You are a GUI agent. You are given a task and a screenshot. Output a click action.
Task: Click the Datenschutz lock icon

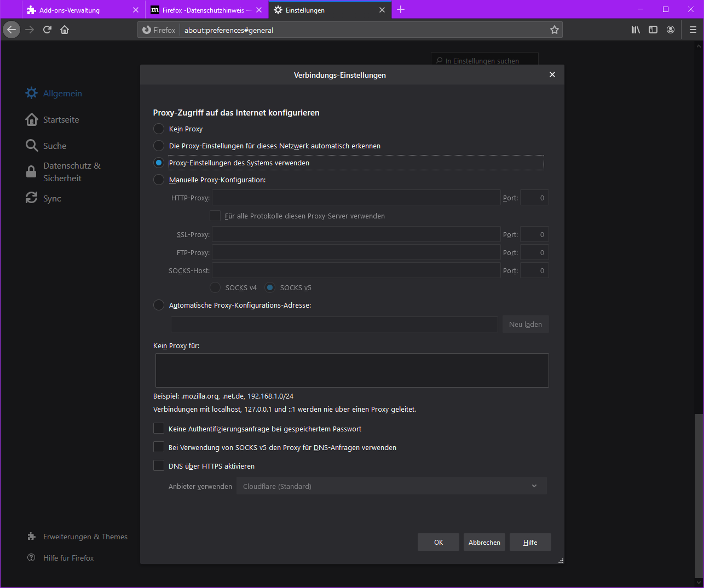coord(32,172)
